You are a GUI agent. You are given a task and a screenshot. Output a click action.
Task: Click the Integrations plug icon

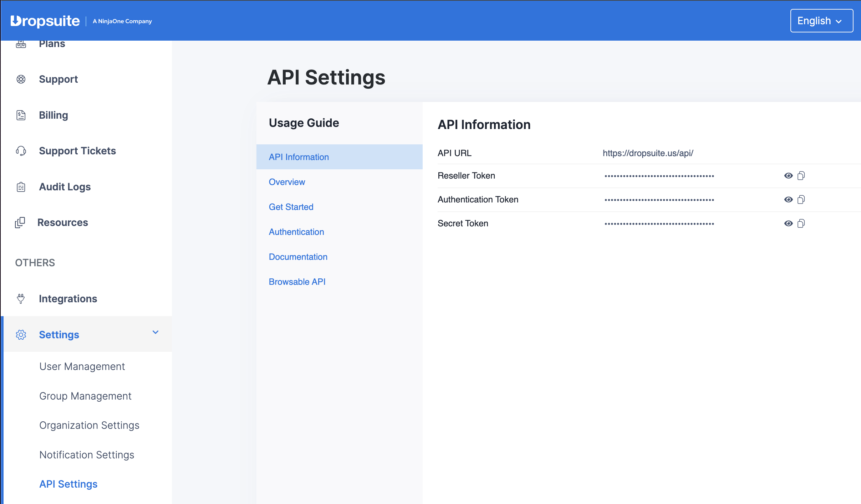pyautogui.click(x=21, y=299)
